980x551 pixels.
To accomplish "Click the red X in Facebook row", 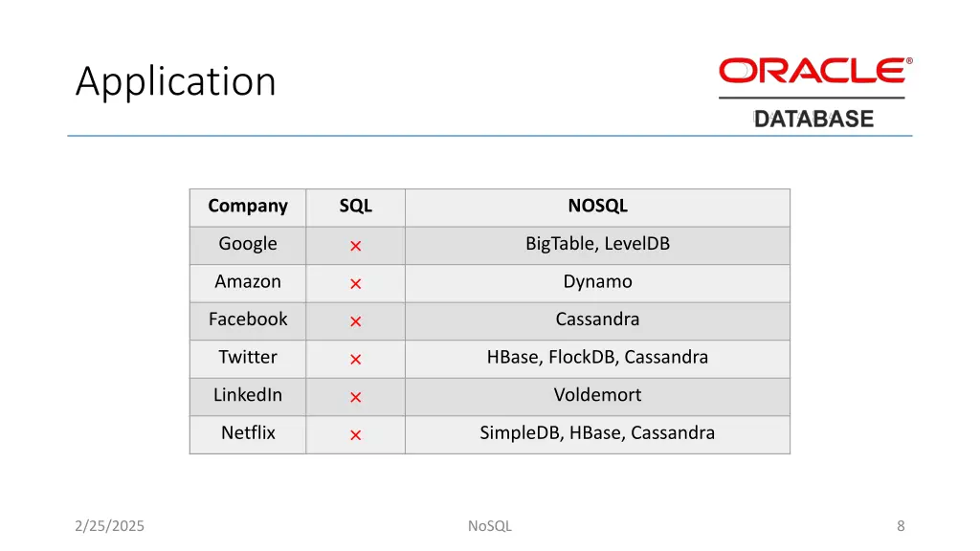I will coord(356,321).
